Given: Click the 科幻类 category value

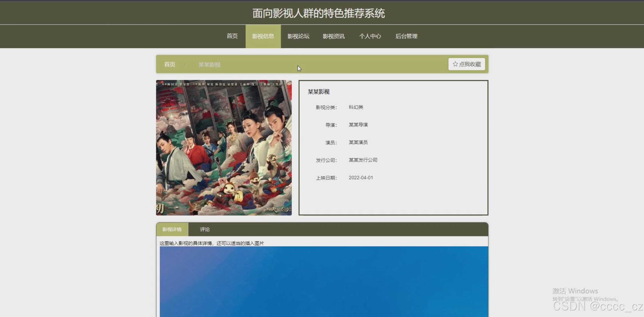Looking at the screenshot, I should (x=356, y=107).
